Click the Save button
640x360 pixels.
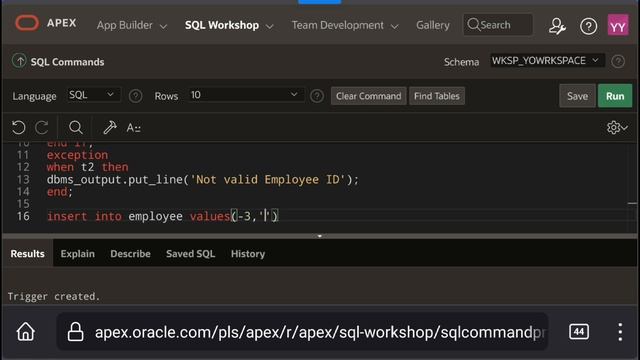coord(577,96)
